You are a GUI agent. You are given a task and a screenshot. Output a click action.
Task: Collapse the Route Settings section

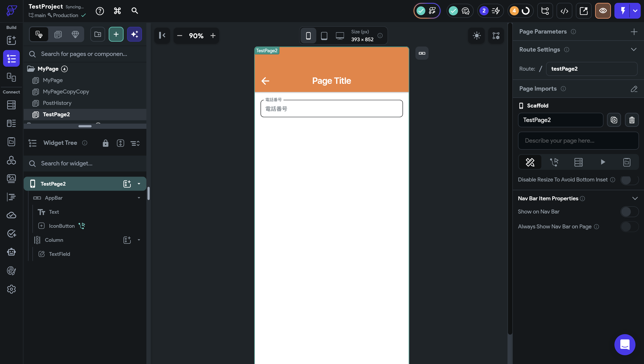[633, 50]
